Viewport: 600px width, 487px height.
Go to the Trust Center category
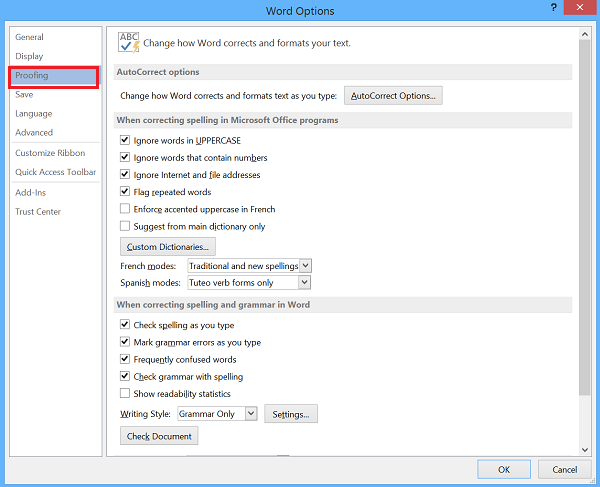[38, 212]
